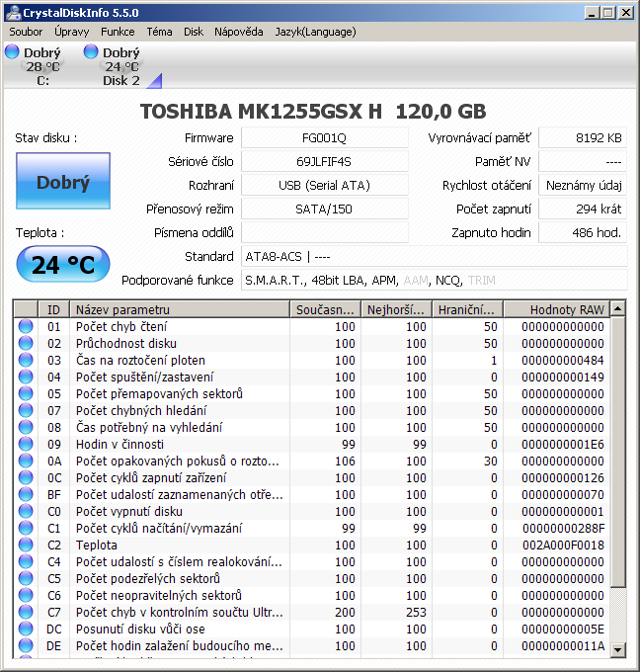The height and width of the screenshot is (672, 640).
Task: Click the Hodnoty RAW column header
Action: [x=556, y=309]
